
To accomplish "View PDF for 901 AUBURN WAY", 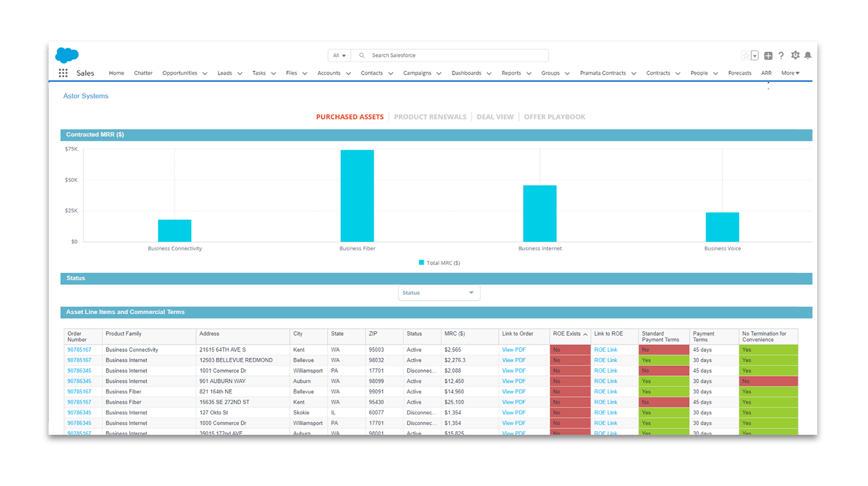I will (x=514, y=381).
